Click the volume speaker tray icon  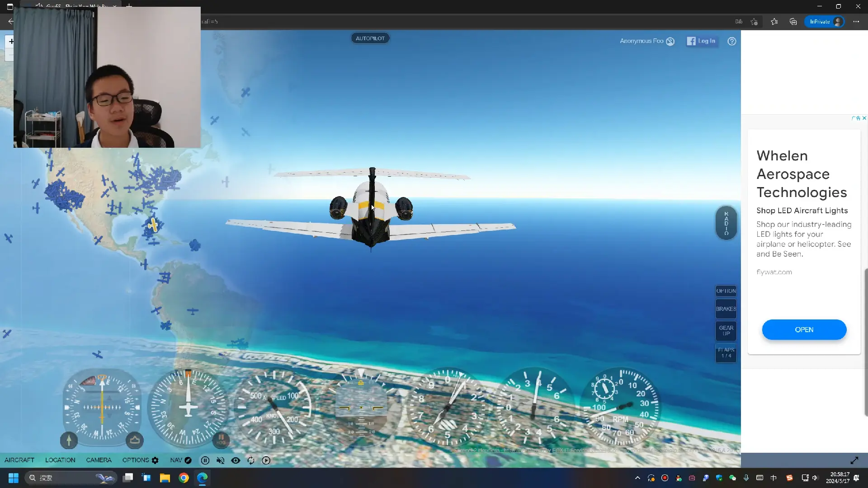pyautogui.click(x=815, y=478)
